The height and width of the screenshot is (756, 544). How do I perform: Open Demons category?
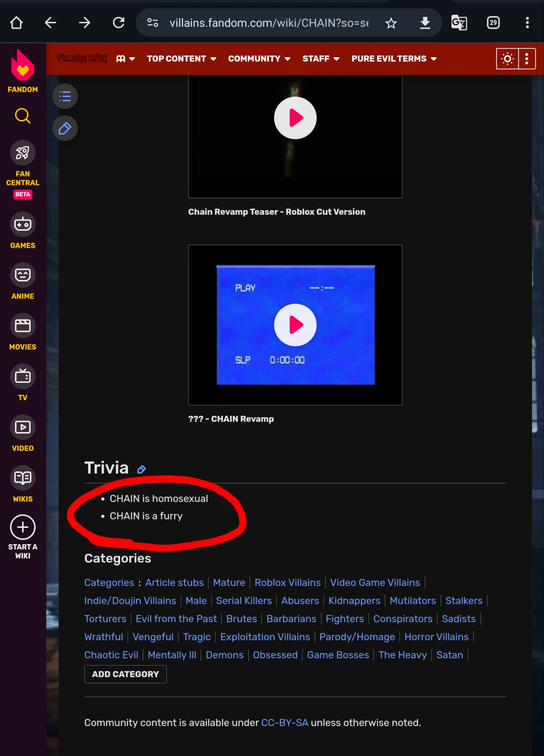[225, 655]
